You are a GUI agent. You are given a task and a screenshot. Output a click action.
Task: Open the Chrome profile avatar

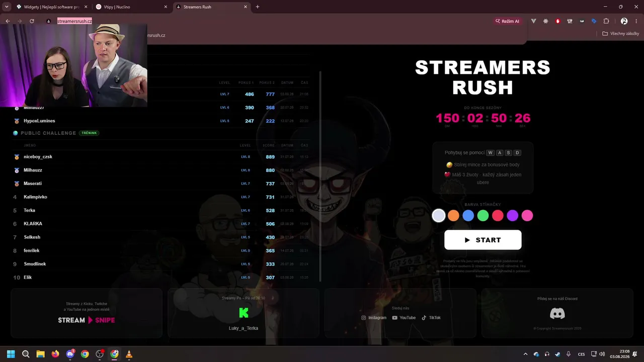[x=624, y=21]
